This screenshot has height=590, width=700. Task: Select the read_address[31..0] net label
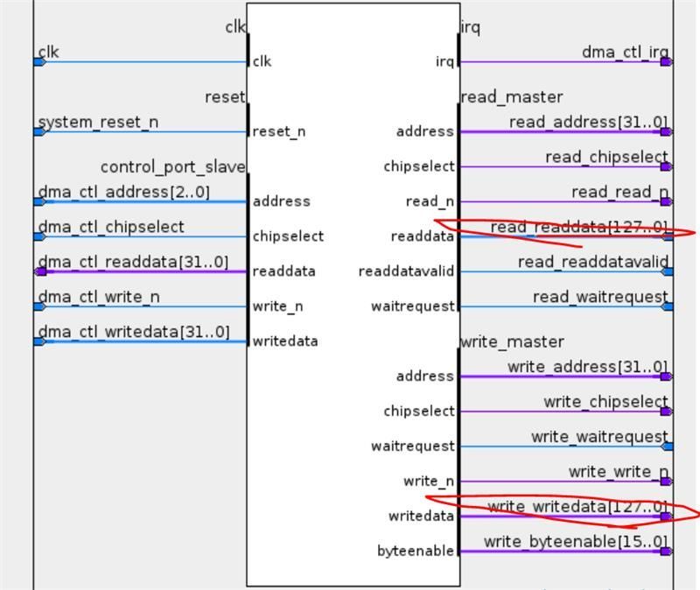tap(588, 122)
